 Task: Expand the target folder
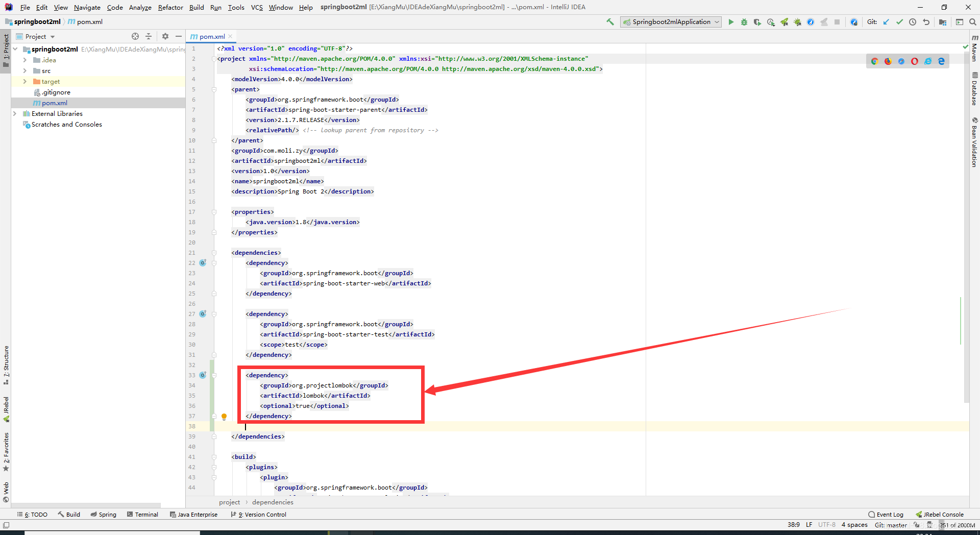(24, 82)
